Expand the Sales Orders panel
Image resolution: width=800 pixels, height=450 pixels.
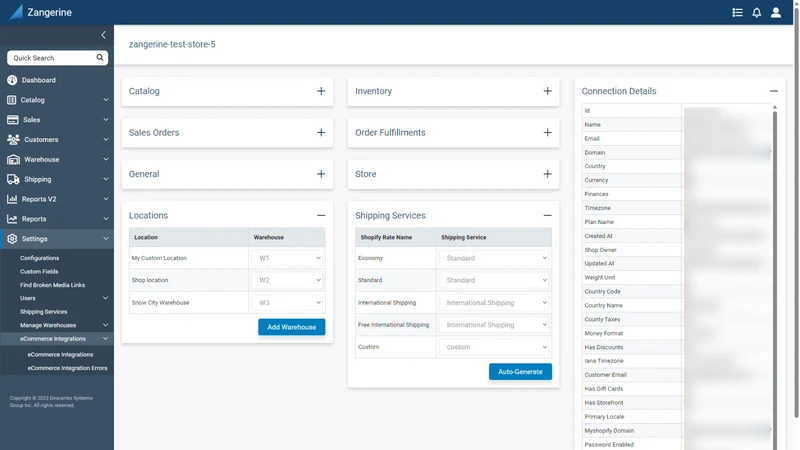click(x=321, y=133)
